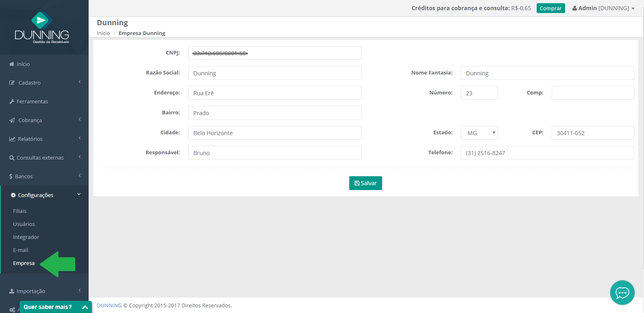644x313 pixels.
Task: Click the gear icon beside Configurações
Action: pos(13,195)
